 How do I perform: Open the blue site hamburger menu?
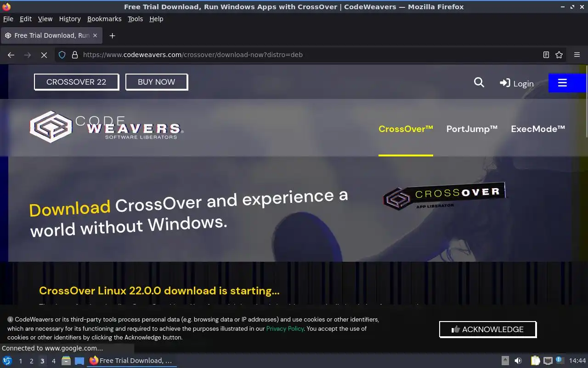(568, 83)
